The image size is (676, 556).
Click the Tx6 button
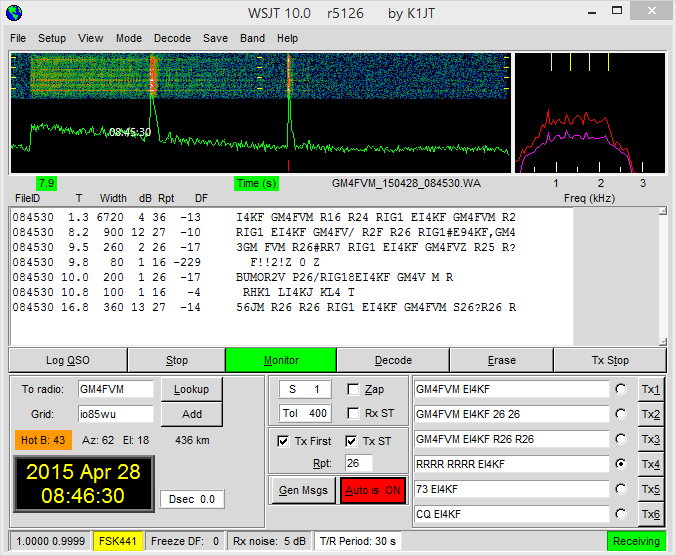click(651, 514)
